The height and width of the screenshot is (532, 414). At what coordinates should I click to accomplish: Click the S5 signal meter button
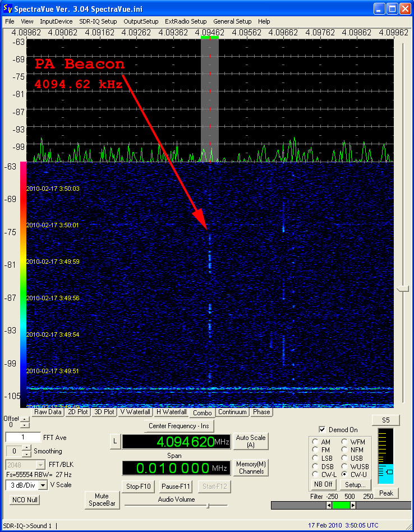pyautogui.click(x=386, y=420)
